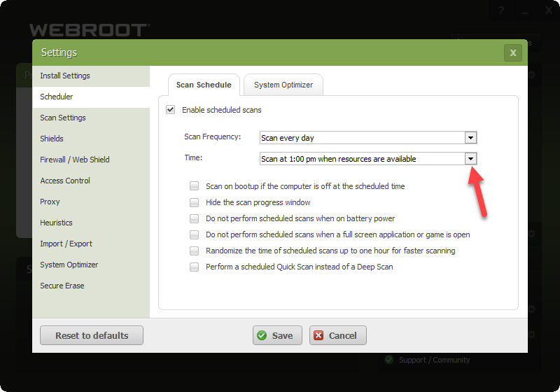Click the green checkmark icon on Save
This screenshot has height=392, width=560.
[x=262, y=335]
